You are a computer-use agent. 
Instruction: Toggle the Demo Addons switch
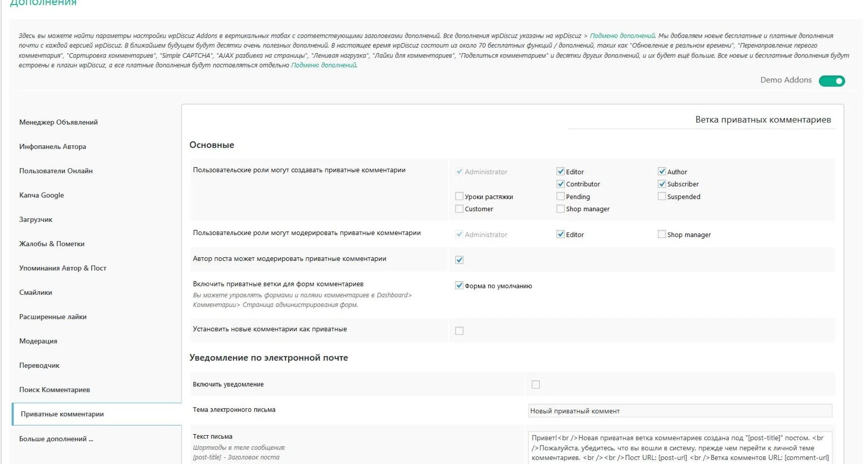pyautogui.click(x=832, y=81)
